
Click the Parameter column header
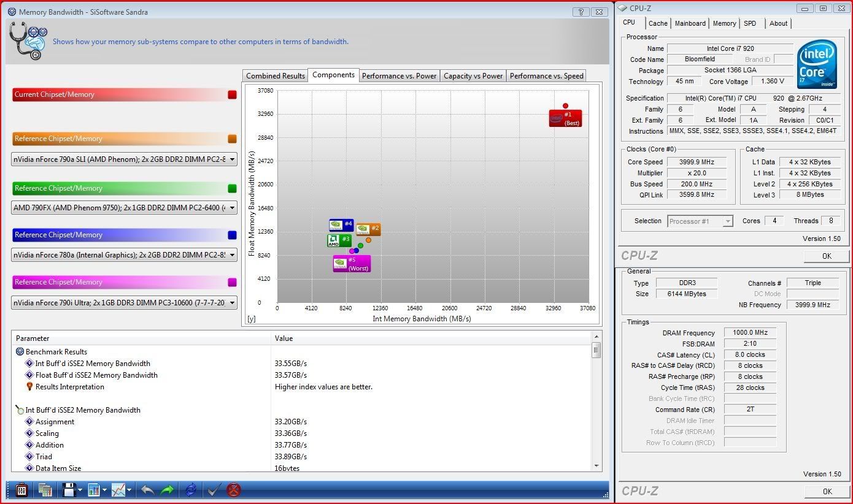(141, 338)
